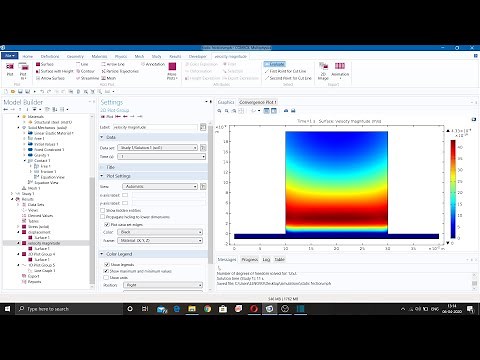Open the Color dropdown set to Black
The width and height of the screenshot is (480, 360).
click(160, 232)
